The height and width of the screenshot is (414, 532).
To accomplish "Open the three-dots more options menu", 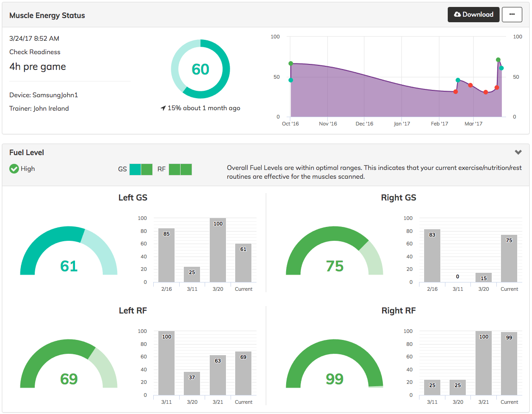I will click(x=512, y=15).
